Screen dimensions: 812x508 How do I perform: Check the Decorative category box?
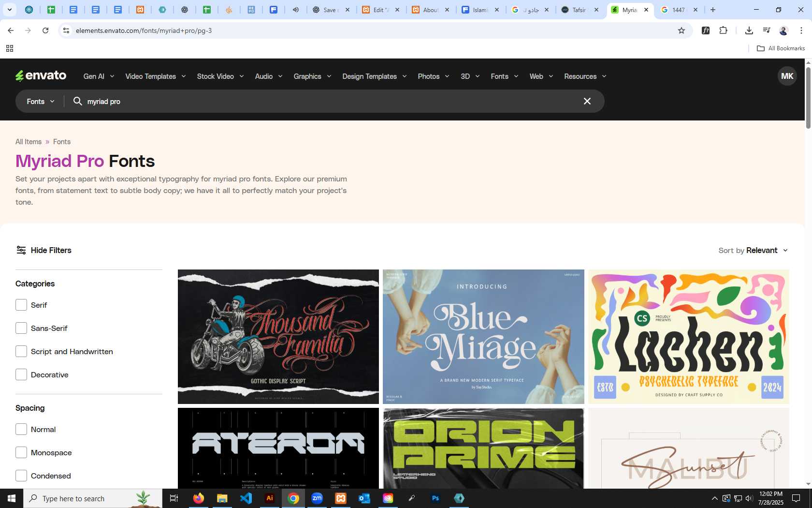click(21, 374)
